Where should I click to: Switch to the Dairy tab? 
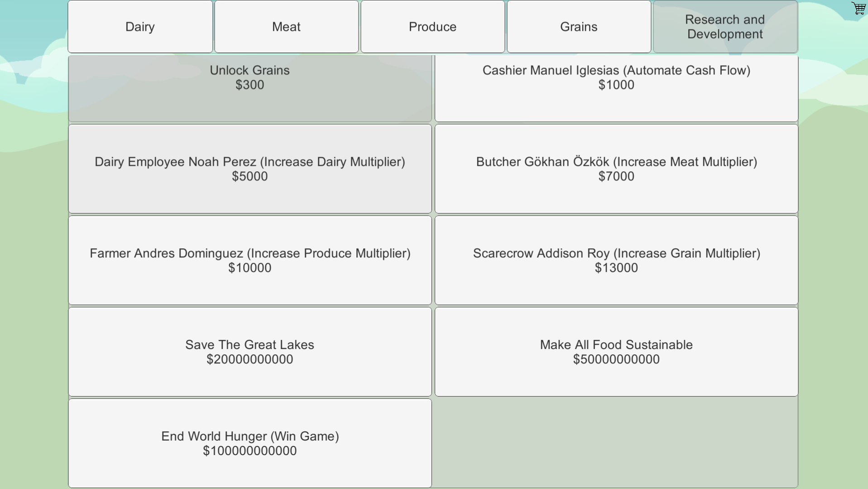[x=139, y=26]
